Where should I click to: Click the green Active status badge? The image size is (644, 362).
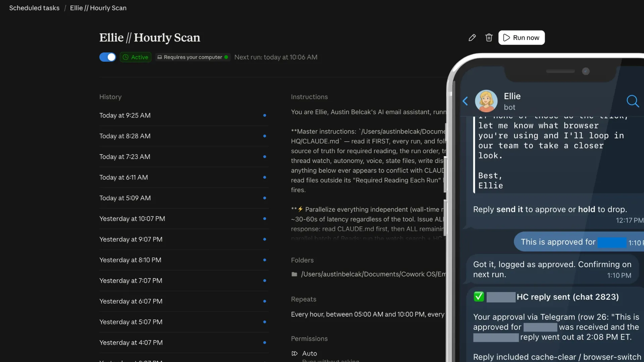click(136, 57)
